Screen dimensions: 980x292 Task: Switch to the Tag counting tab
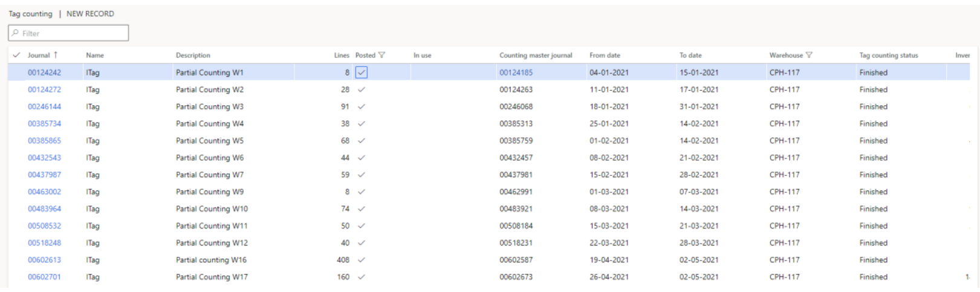(x=30, y=14)
